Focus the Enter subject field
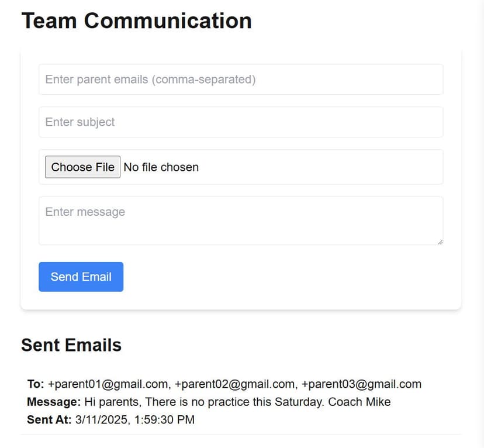The width and height of the screenshot is (484, 448). pyautogui.click(x=240, y=122)
